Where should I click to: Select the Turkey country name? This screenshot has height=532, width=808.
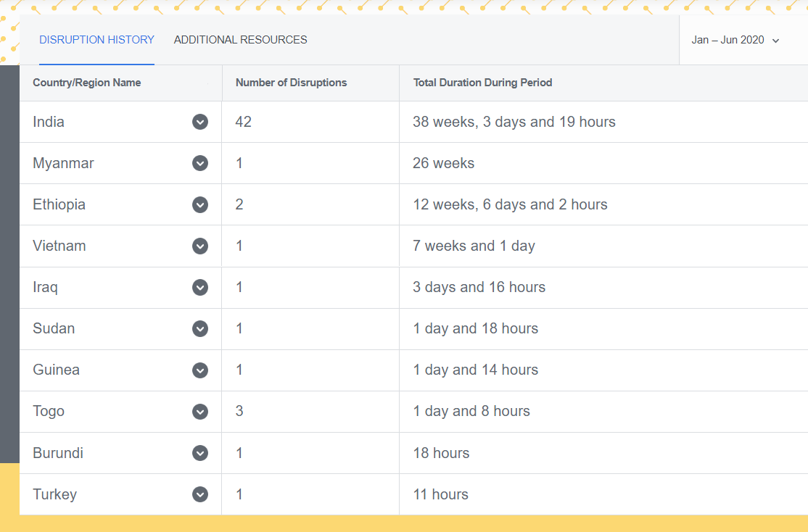click(54, 494)
